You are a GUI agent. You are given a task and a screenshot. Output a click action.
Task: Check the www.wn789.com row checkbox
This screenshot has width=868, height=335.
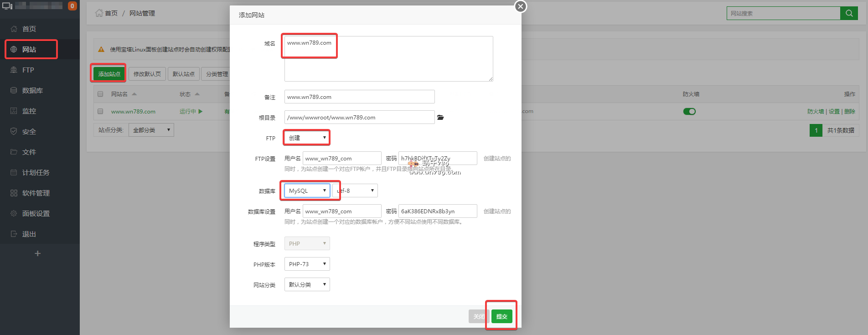pyautogui.click(x=100, y=111)
